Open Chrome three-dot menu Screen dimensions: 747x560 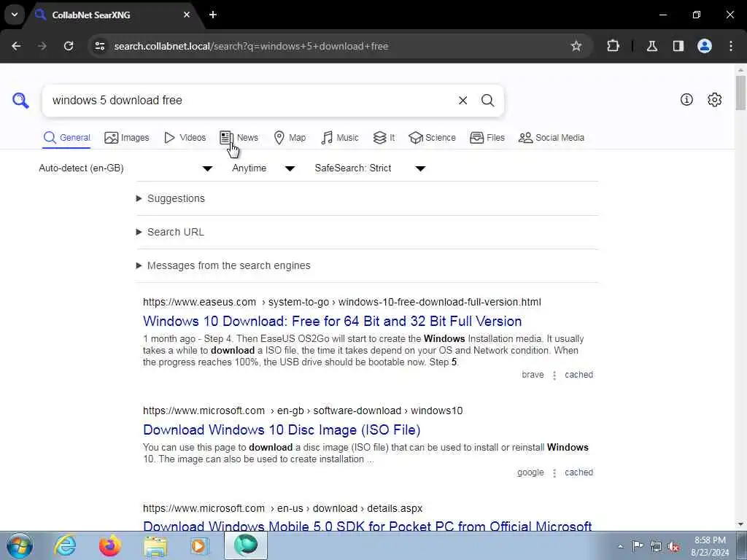731,46
